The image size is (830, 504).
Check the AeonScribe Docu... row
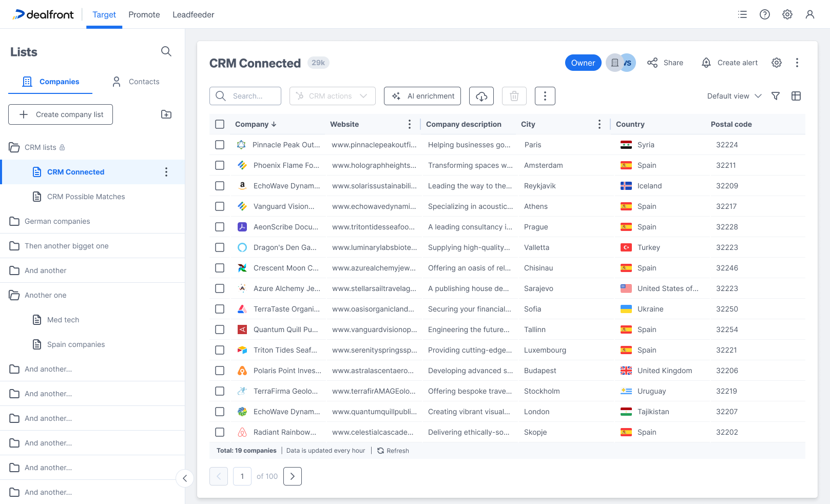220,227
